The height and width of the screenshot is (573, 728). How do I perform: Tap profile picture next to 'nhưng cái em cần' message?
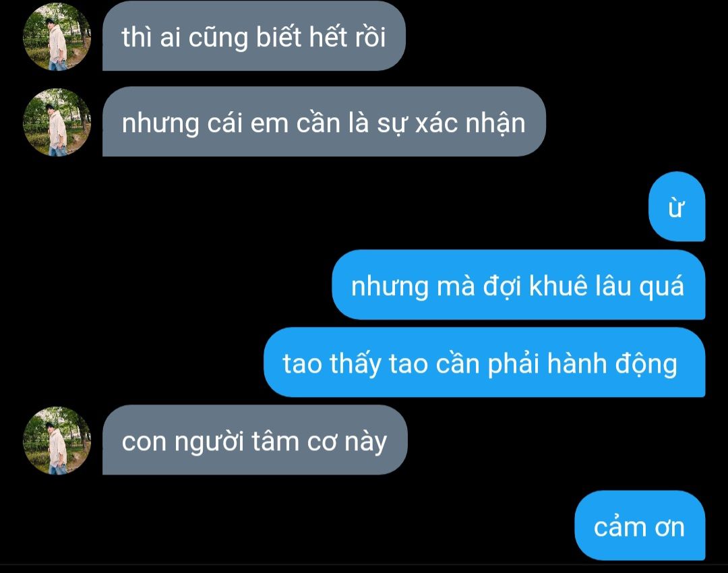57,122
